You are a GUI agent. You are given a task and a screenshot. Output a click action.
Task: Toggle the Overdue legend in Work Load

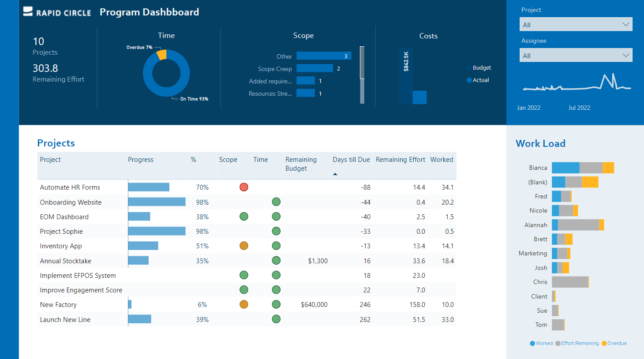click(614, 343)
